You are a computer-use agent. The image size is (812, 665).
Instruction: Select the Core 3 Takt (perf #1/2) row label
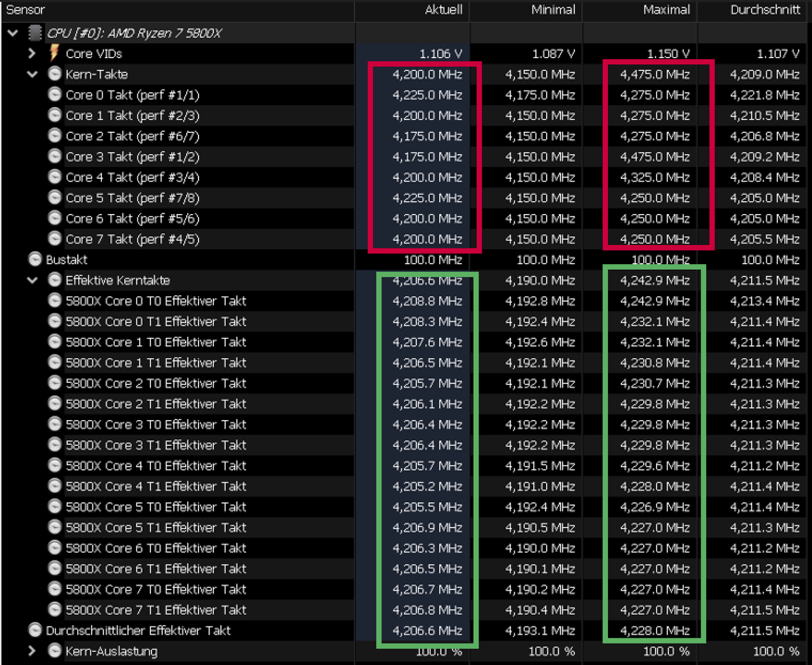[x=132, y=157]
